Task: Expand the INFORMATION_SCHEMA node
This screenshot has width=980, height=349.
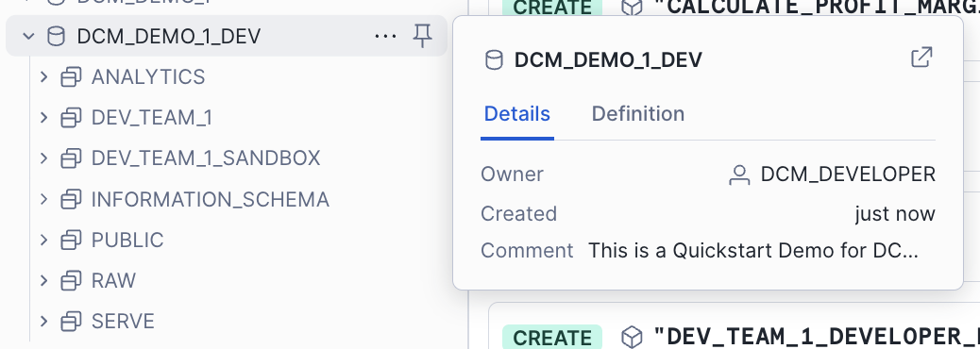Action: (x=43, y=199)
